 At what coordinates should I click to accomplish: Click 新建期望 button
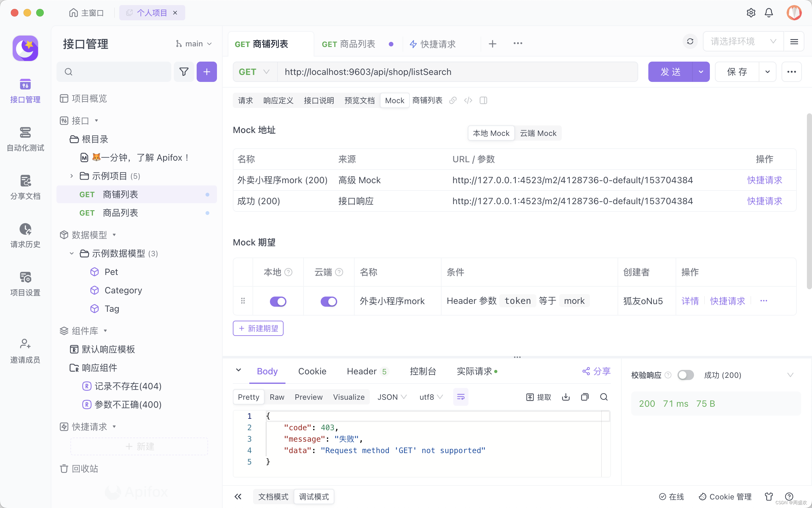coord(258,328)
